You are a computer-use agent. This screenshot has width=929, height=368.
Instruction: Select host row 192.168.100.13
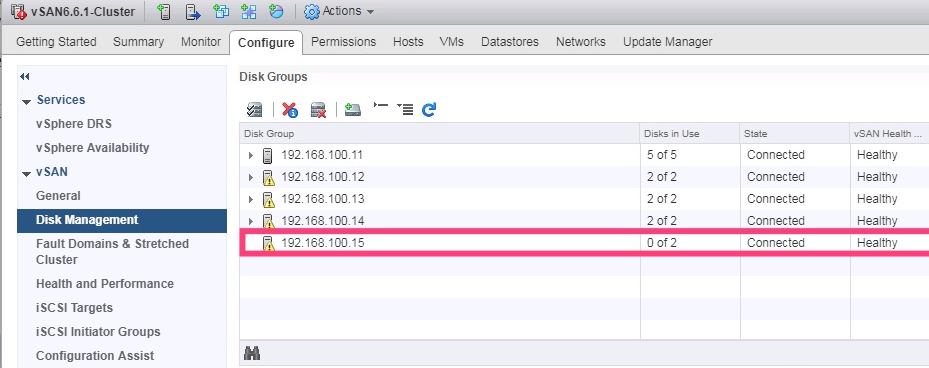click(x=584, y=199)
